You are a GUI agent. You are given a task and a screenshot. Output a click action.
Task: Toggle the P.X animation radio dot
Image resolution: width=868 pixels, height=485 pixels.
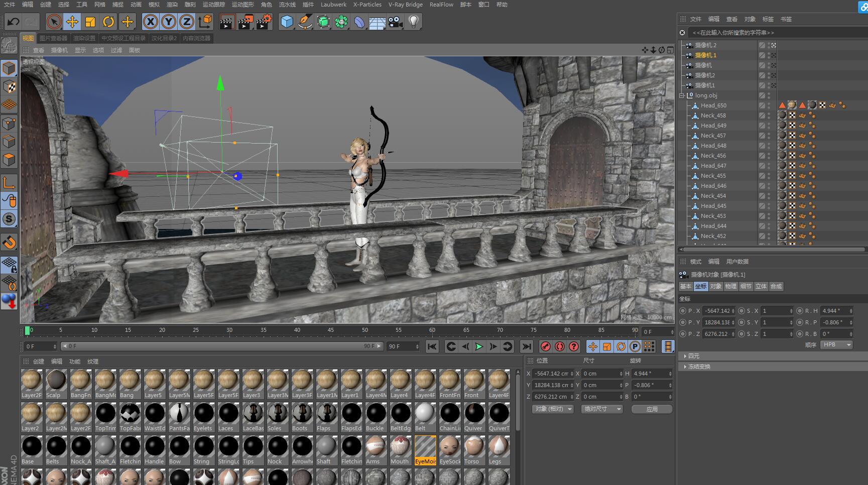[x=683, y=311]
